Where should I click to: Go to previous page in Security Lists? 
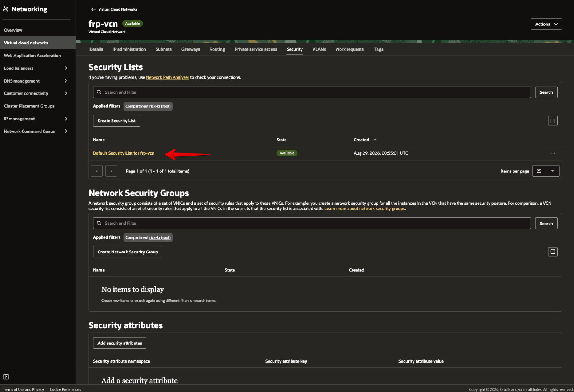[97, 171]
